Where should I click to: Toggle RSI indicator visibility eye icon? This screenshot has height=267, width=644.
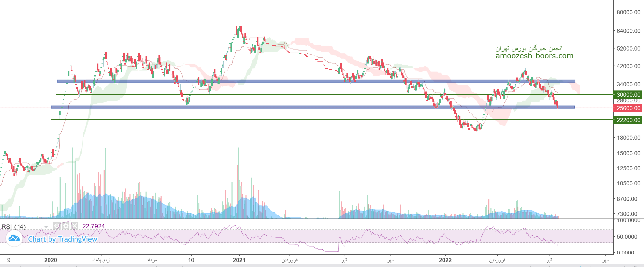(57, 226)
